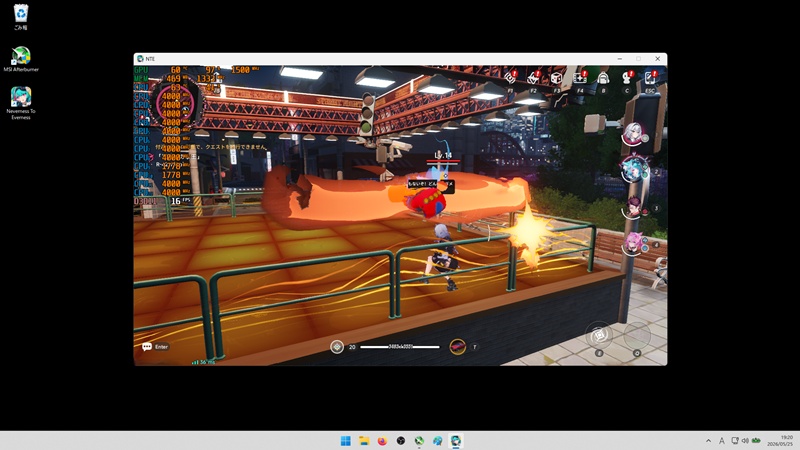This screenshot has height=450, width=800.
Task: Open the MSI Afterburner desktop shortcut
Action: (21, 59)
